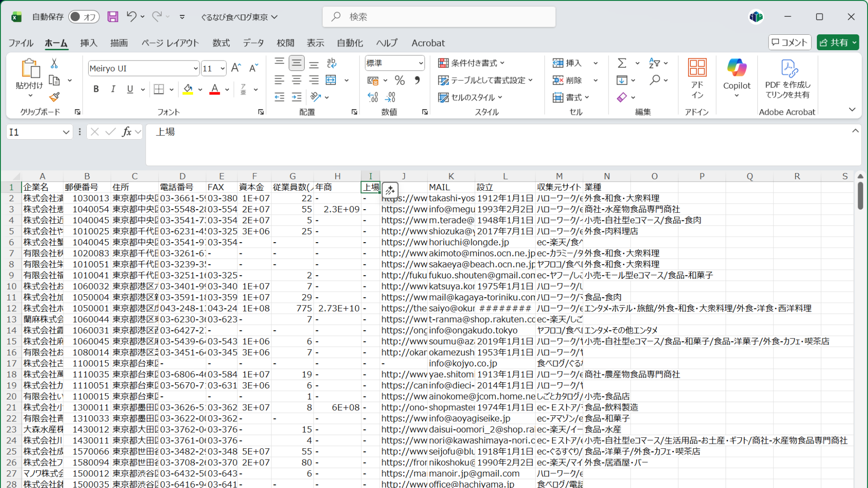Click the Merge and Center icon
Image resolution: width=868 pixels, height=488 pixels.
tap(331, 80)
